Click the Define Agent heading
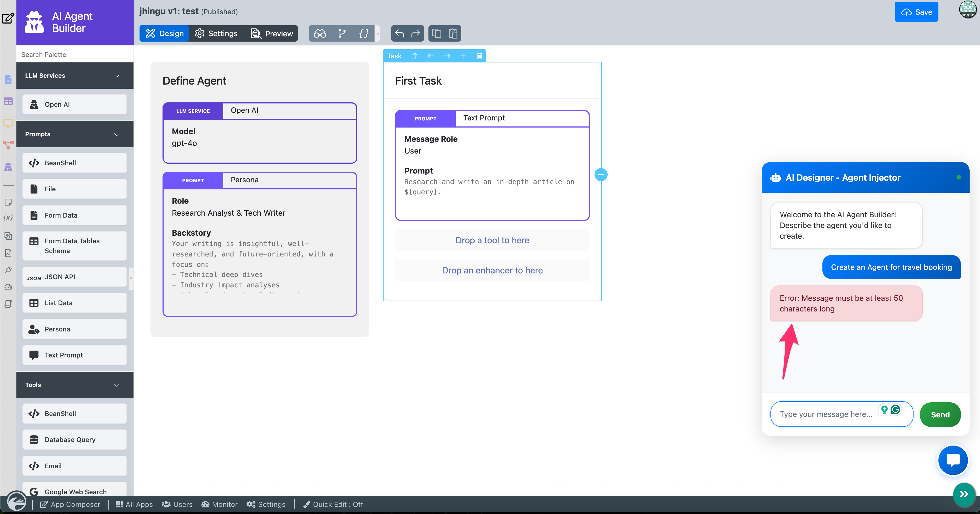 194,81
